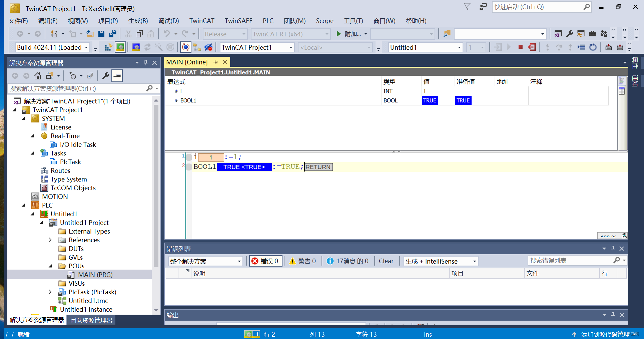Image resolution: width=644 pixels, height=339 pixels.
Task: Save the current file with the disk icon
Action: pos(101,34)
